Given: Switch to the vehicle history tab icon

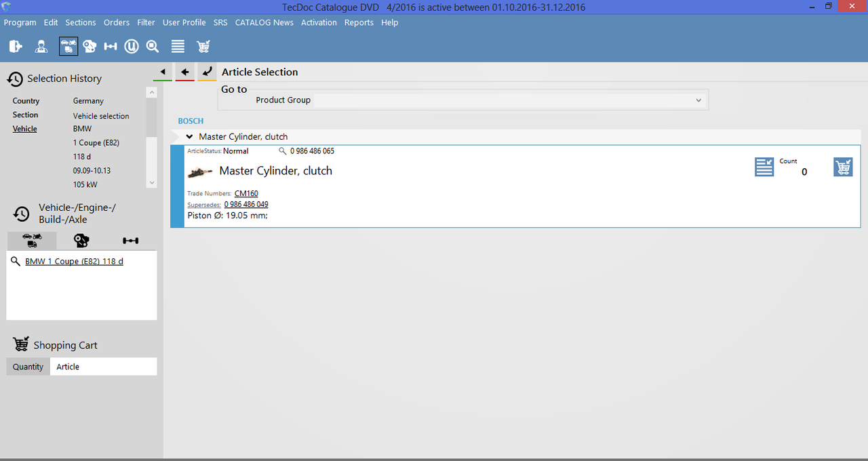Looking at the screenshot, I should coord(32,241).
